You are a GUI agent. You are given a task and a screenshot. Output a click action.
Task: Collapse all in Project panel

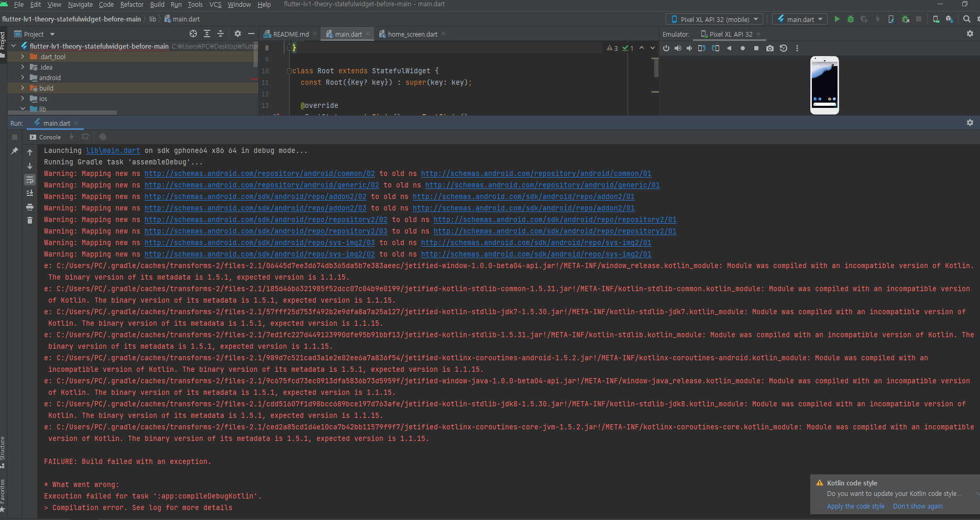(x=221, y=34)
